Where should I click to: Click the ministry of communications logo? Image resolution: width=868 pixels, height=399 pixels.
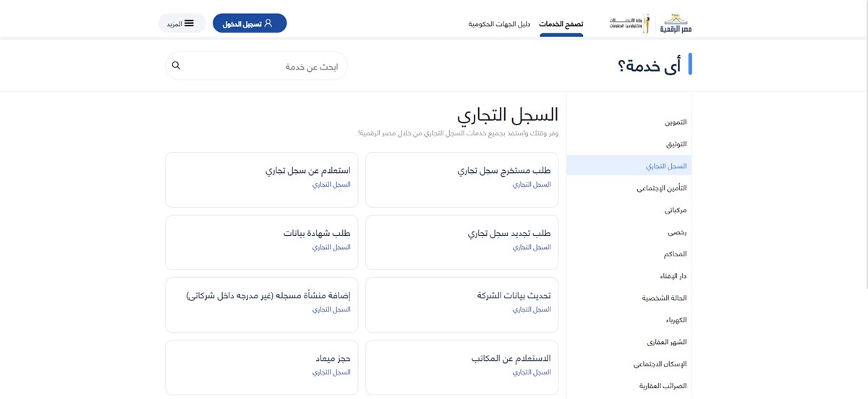[629, 24]
